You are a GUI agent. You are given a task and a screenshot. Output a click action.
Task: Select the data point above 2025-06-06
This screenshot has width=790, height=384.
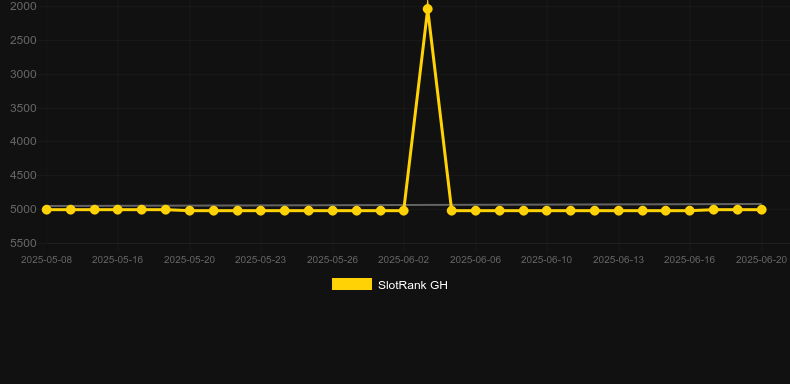[475, 211]
